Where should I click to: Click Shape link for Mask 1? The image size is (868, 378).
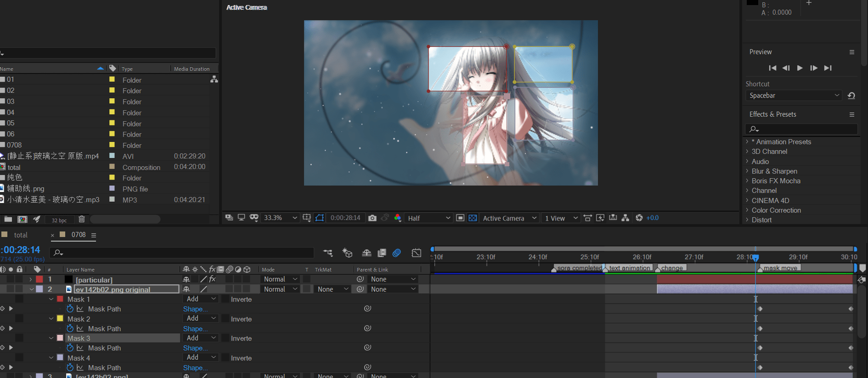[195, 309]
